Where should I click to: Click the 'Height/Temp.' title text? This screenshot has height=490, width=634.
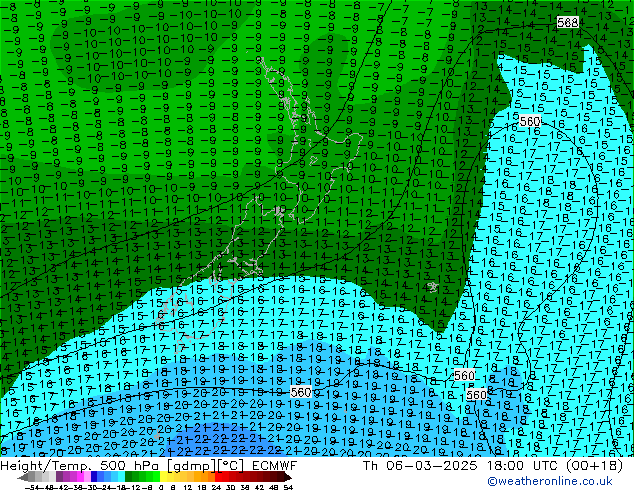(x=46, y=466)
